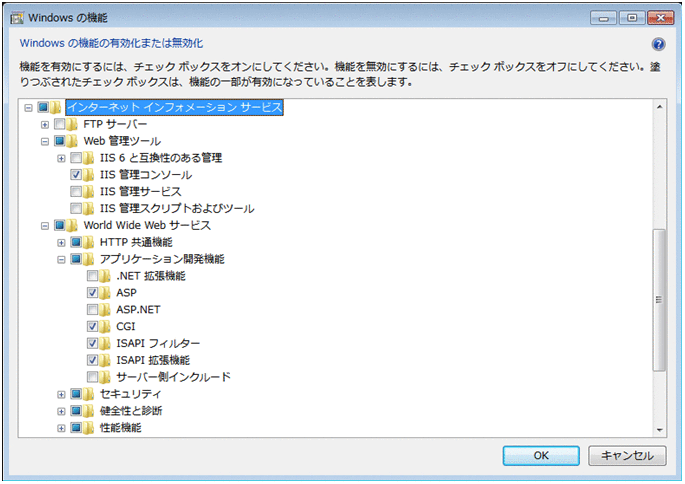Click the HTTP 共通機能 folder icon
This screenshot has width=685, height=484.
91,242
